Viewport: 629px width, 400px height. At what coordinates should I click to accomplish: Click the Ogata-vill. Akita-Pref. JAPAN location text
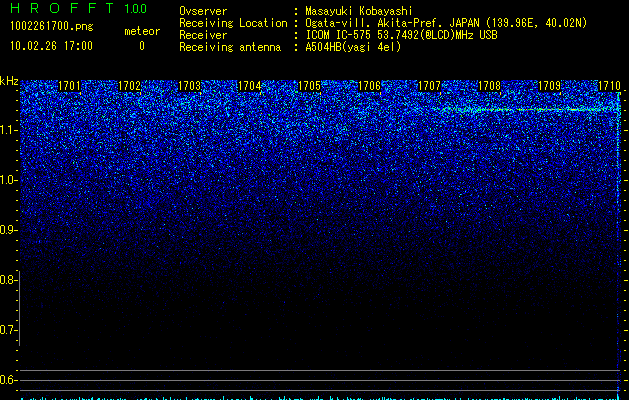pos(446,23)
